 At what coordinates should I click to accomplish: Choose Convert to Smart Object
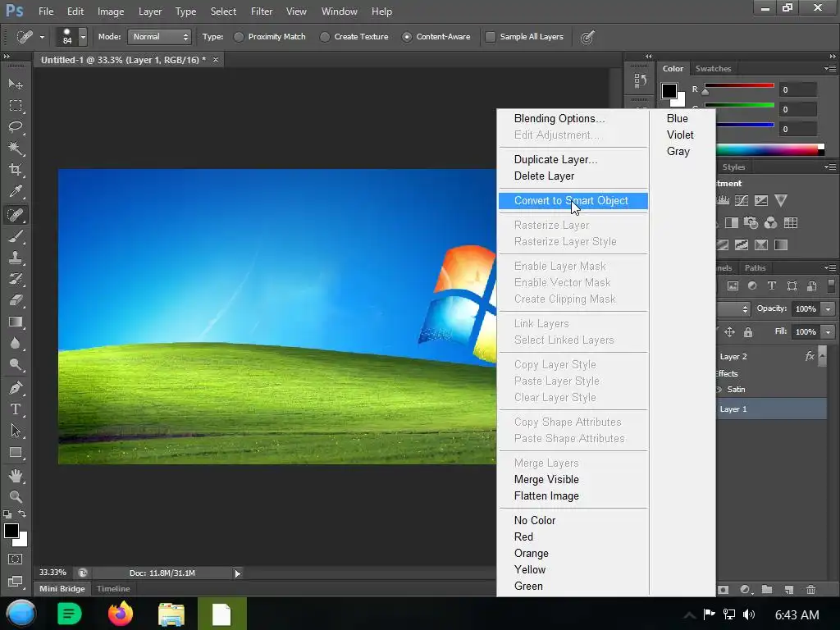tap(573, 201)
